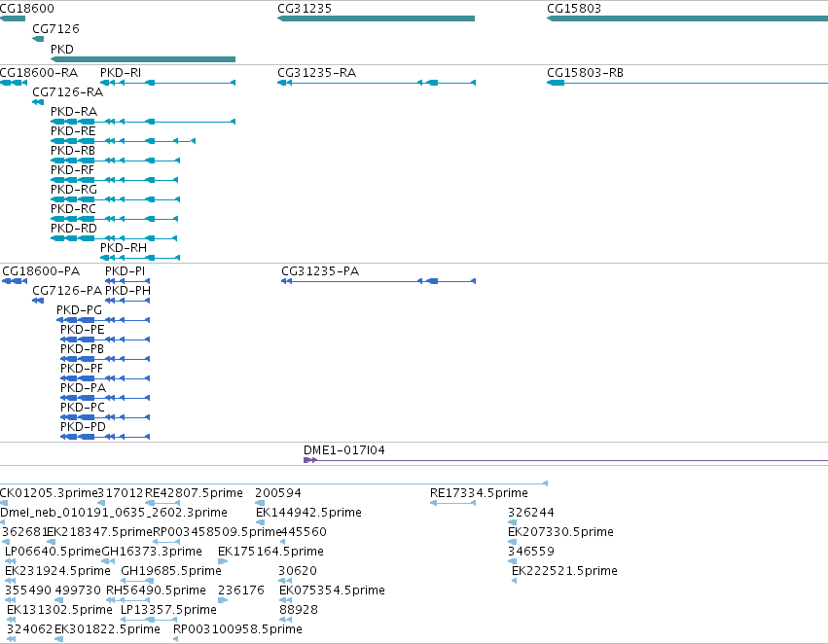
Task: Click the 317012 EST label
Action: point(121,493)
